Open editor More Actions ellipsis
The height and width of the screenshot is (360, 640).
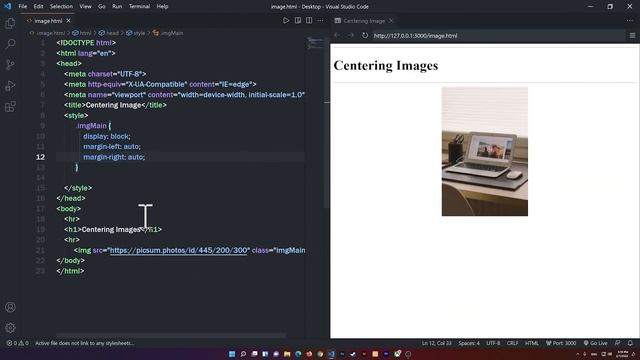[x=320, y=20]
